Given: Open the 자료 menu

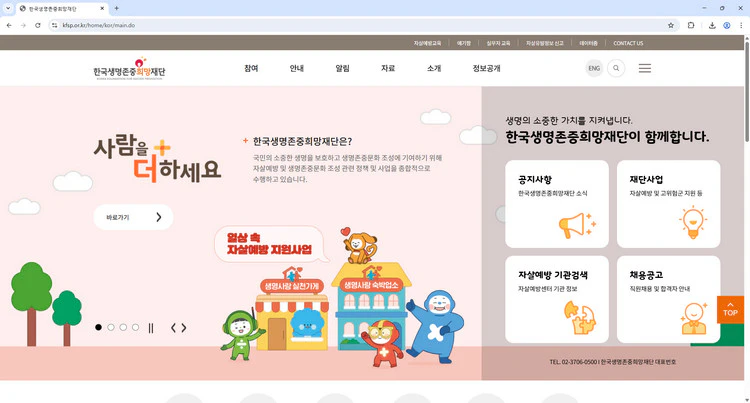Looking at the screenshot, I should point(388,68).
